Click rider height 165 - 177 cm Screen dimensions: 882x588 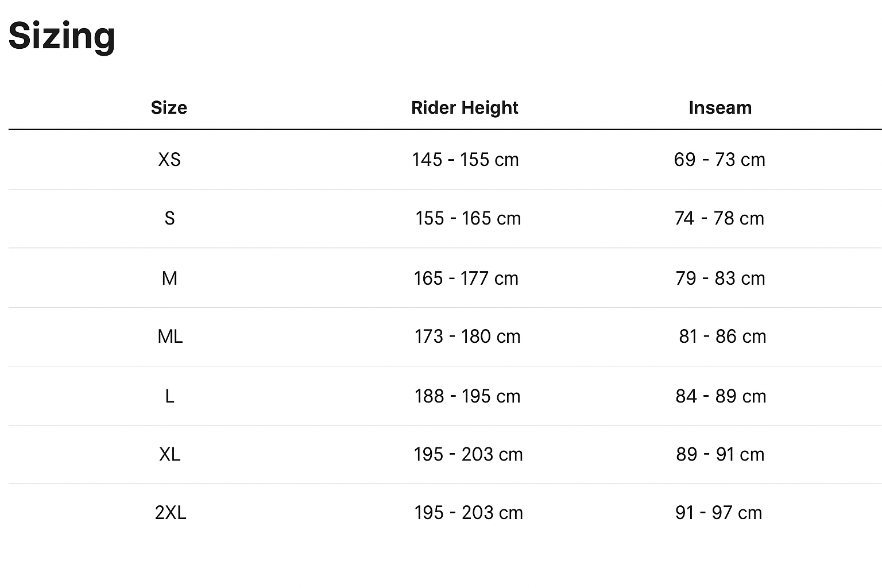pos(466,278)
